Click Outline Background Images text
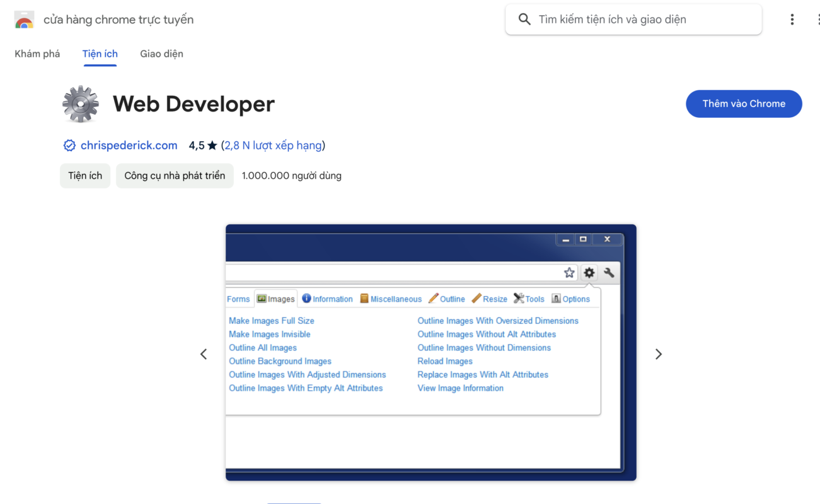 click(280, 362)
